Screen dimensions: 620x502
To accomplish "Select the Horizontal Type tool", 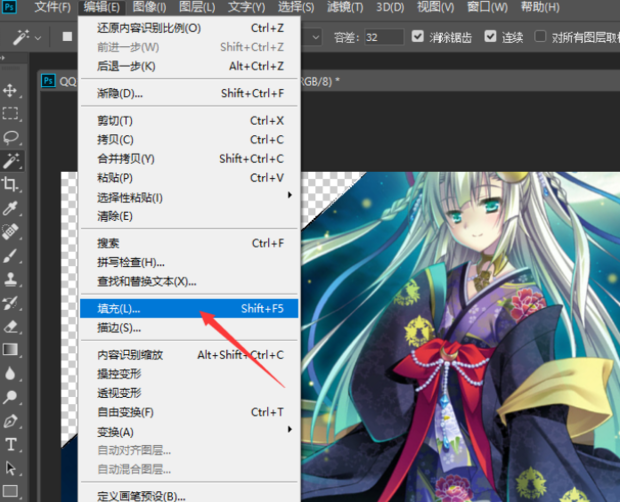I will 10,445.
